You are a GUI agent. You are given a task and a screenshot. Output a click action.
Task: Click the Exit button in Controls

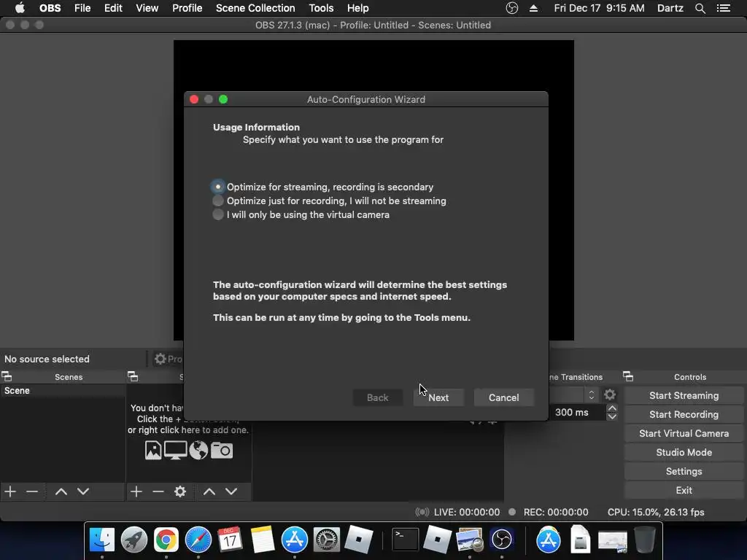click(684, 490)
